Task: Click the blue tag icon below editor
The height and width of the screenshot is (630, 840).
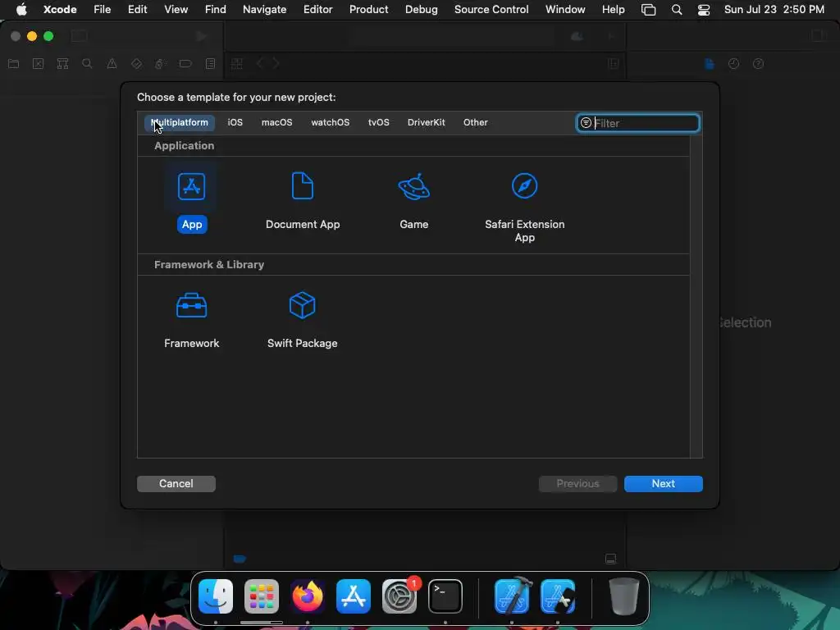Action: (x=240, y=559)
